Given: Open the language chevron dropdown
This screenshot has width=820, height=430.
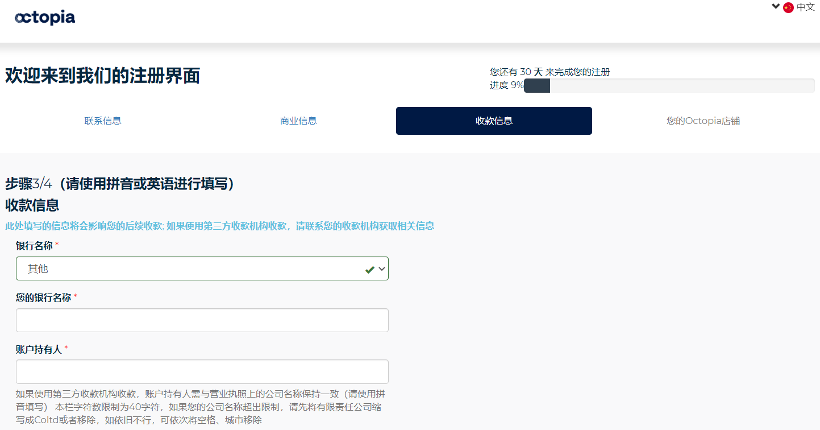Looking at the screenshot, I should [x=776, y=6].
